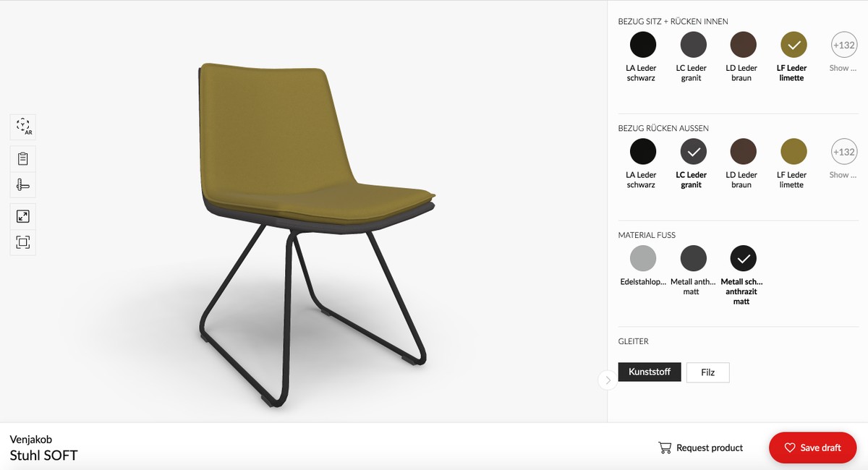868x470 pixels.
Task: Show +132 more seat cover options
Action: click(844, 45)
